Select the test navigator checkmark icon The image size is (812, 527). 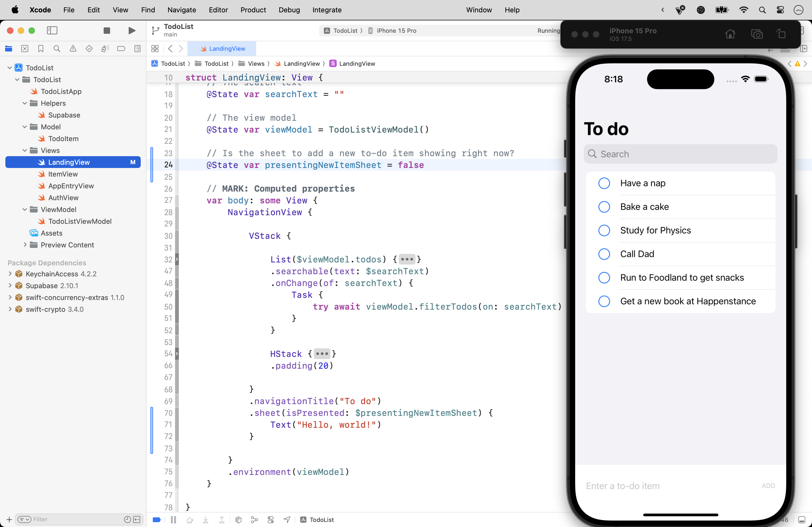89,49
